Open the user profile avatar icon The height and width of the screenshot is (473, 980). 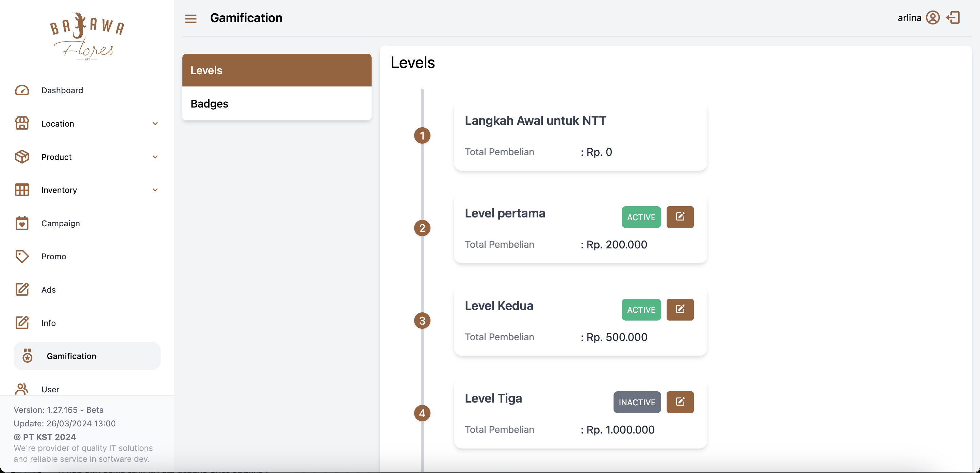(932, 17)
